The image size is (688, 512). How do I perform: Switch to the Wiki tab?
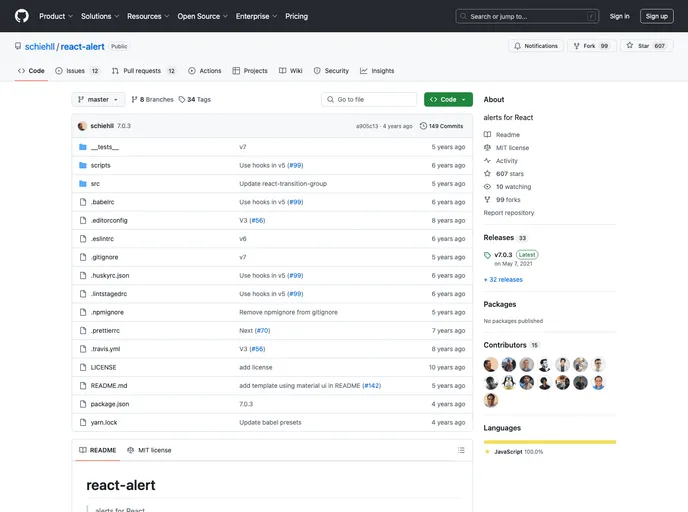coord(290,71)
